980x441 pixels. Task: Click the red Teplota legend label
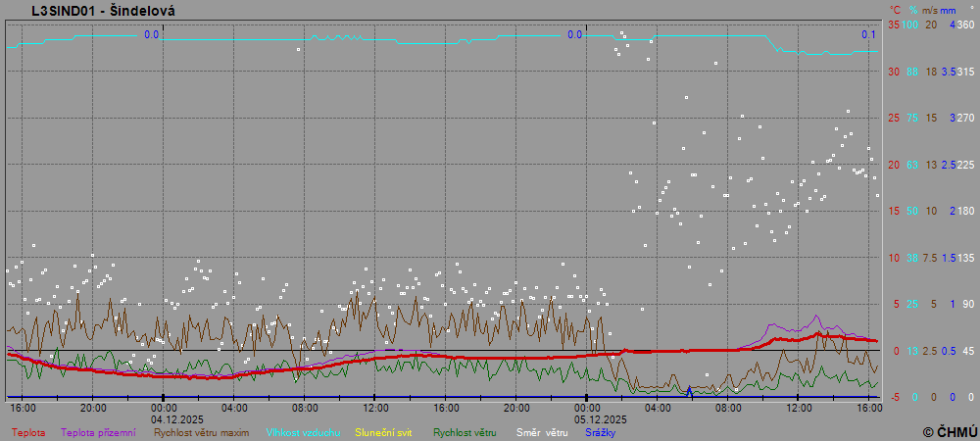(27, 432)
